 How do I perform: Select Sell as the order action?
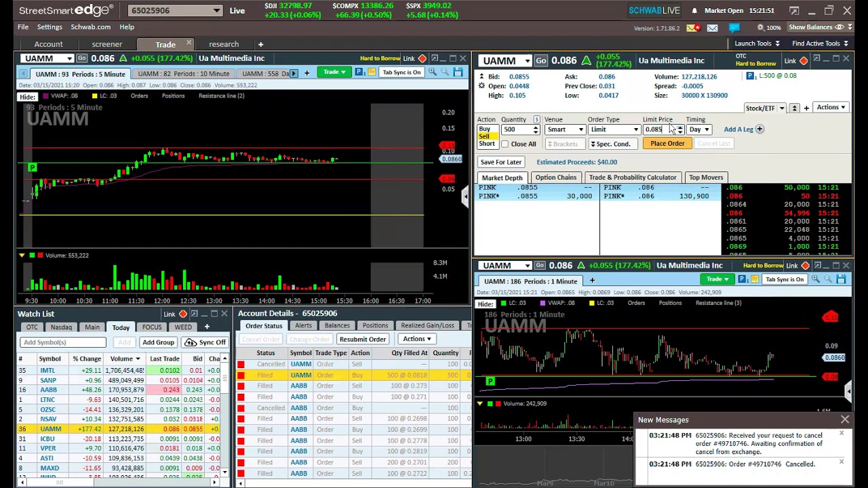coord(484,136)
